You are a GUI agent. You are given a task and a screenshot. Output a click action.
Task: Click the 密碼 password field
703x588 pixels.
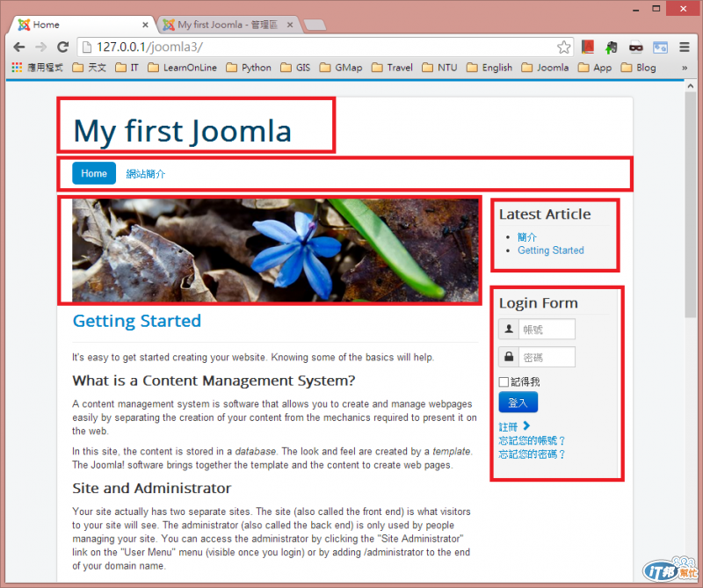point(547,357)
